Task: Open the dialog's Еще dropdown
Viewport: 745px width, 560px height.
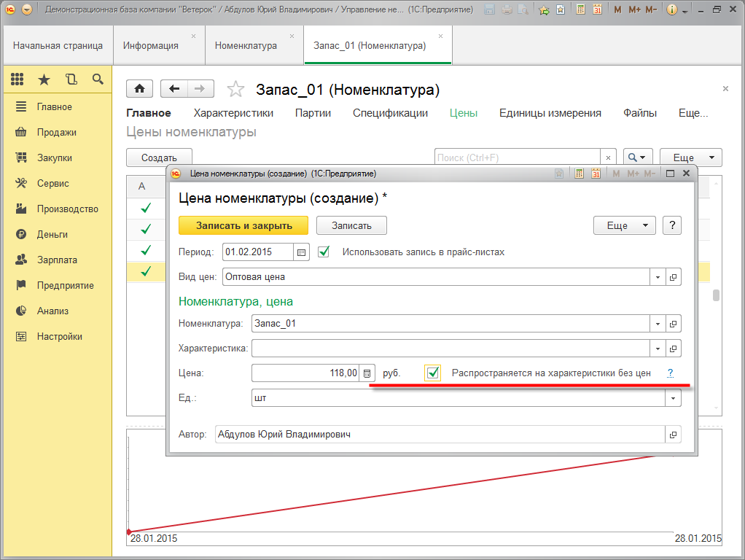Action: (x=624, y=225)
